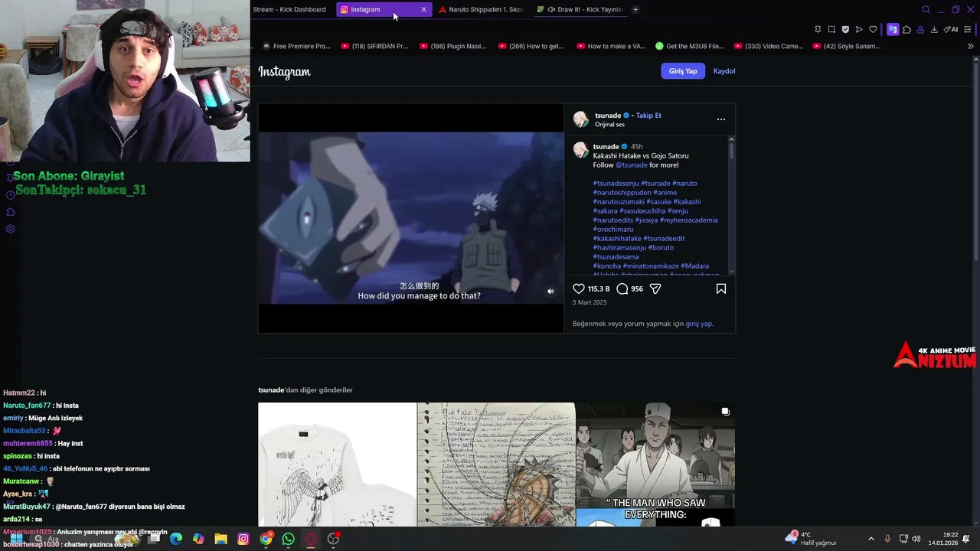Click the ad blocker shield icon
Viewport: 980px width, 551px height.
(x=845, y=30)
